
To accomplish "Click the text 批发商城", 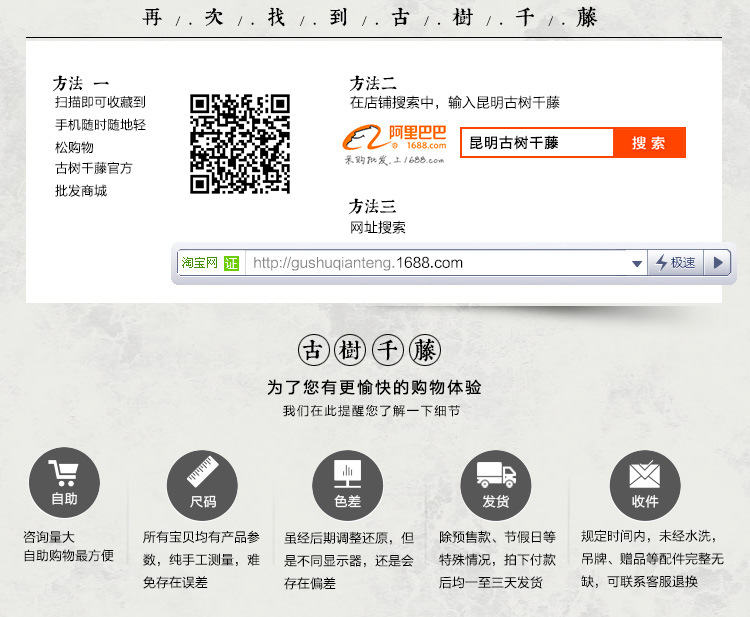I will (81, 191).
